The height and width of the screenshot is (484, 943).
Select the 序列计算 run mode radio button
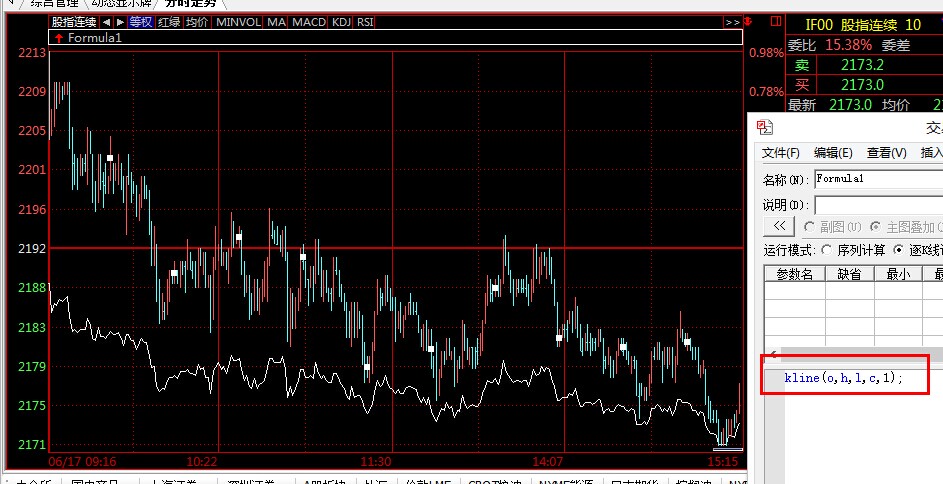pos(826,250)
